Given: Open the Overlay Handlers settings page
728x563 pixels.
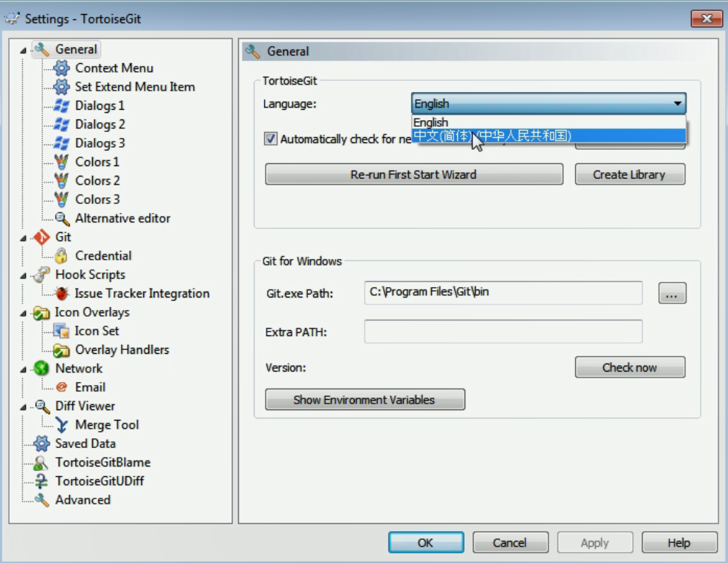Looking at the screenshot, I should (x=122, y=350).
